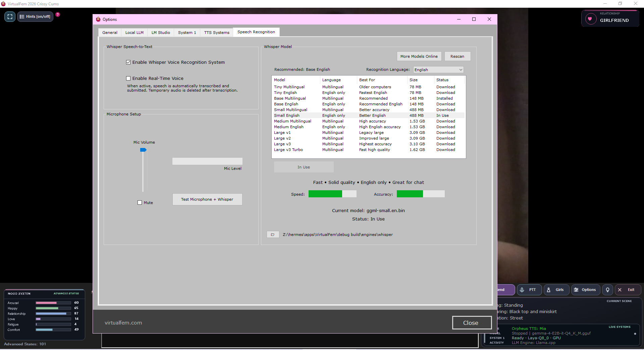Click the pink question mark help icon
The height and width of the screenshot is (350, 644).
coord(58,14)
